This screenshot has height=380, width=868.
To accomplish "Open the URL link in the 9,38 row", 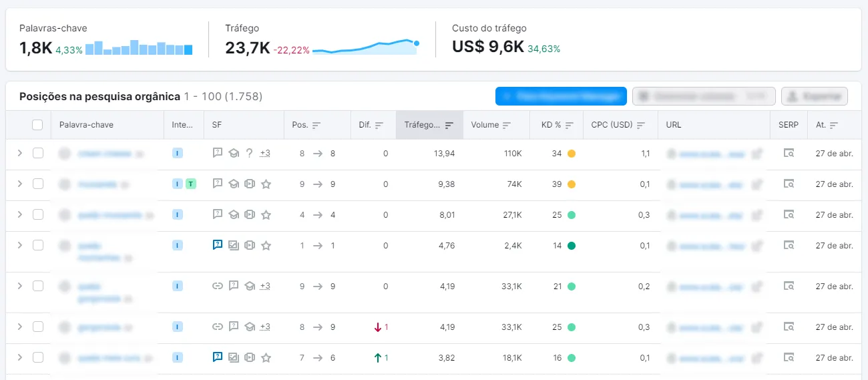I will [712, 184].
